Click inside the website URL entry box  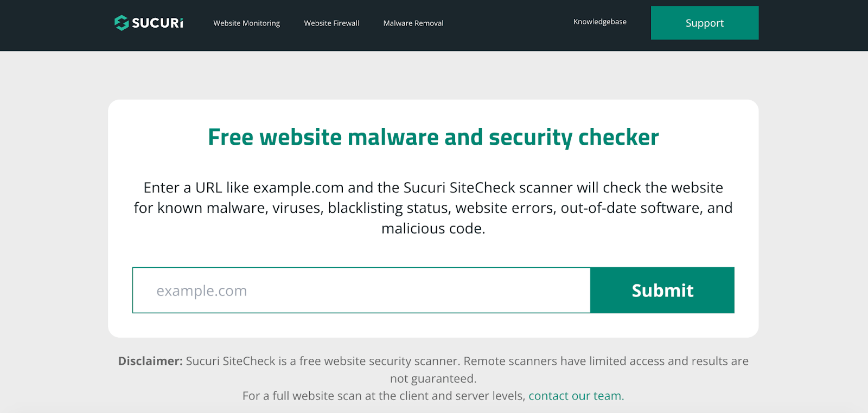(361, 290)
